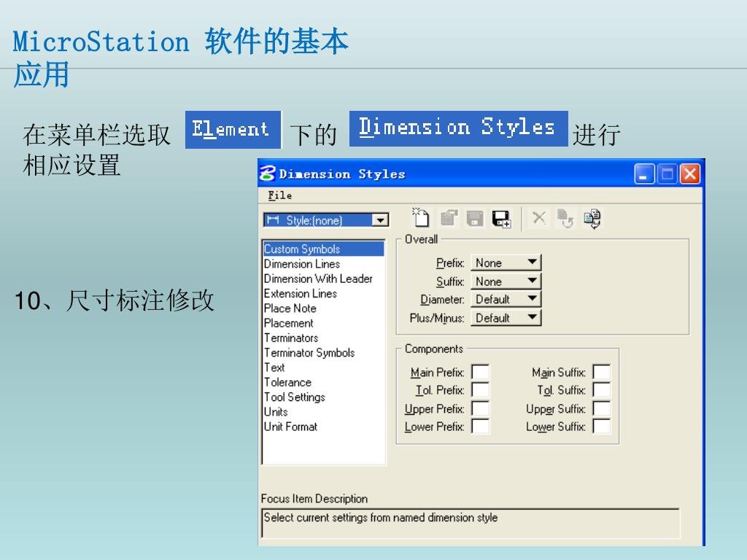Image resolution: width=747 pixels, height=560 pixels.
Task: Select Terminator Symbols category
Action: pos(323,352)
